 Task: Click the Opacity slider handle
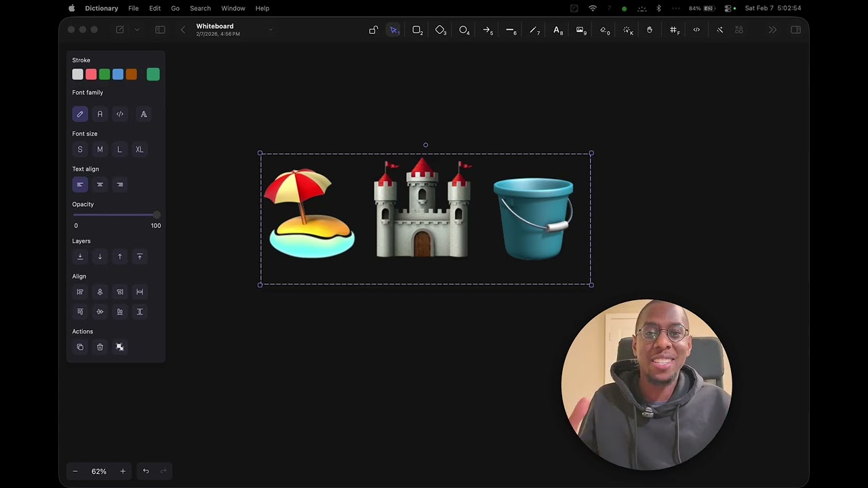[157, 215]
